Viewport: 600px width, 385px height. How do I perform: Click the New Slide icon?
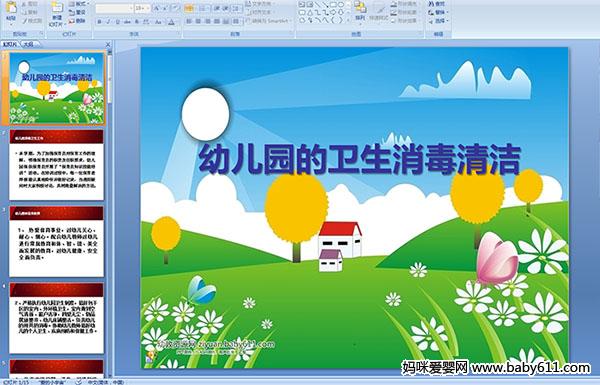coord(57,14)
